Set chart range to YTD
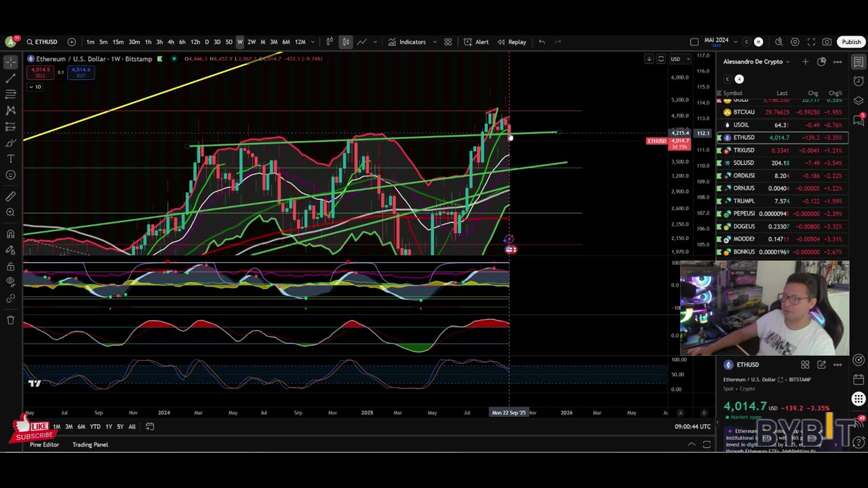Viewport: 868px width, 488px height. [95, 427]
